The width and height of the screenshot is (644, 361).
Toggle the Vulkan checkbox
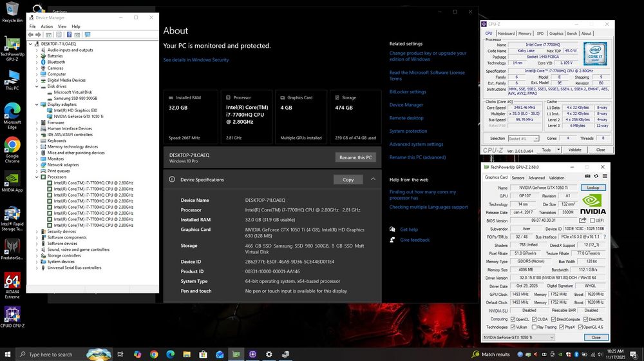[x=513, y=327]
